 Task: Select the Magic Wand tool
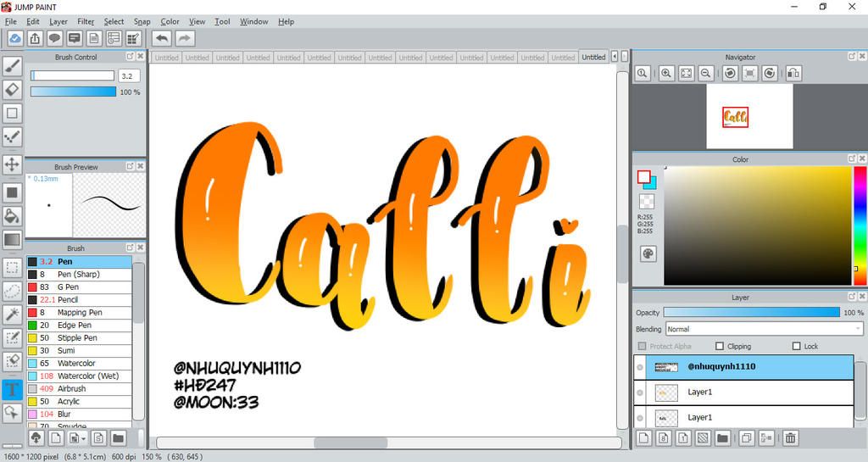point(12,314)
